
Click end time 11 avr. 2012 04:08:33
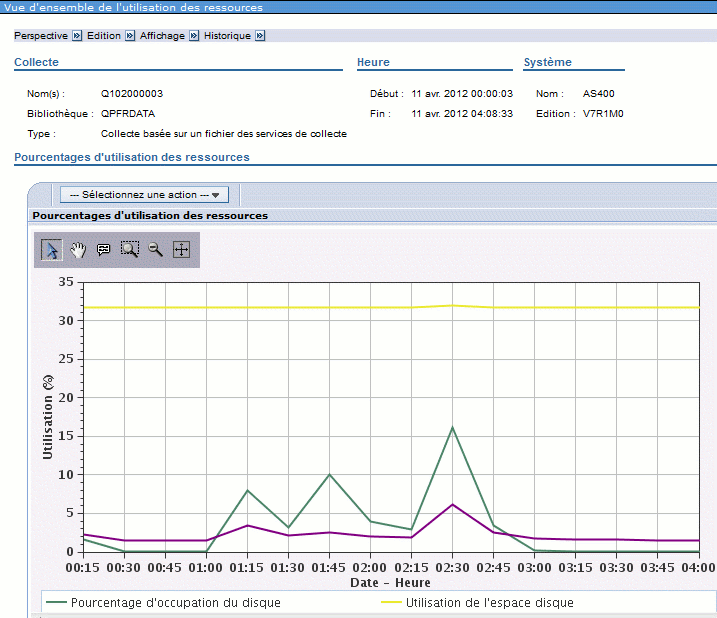(x=462, y=114)
